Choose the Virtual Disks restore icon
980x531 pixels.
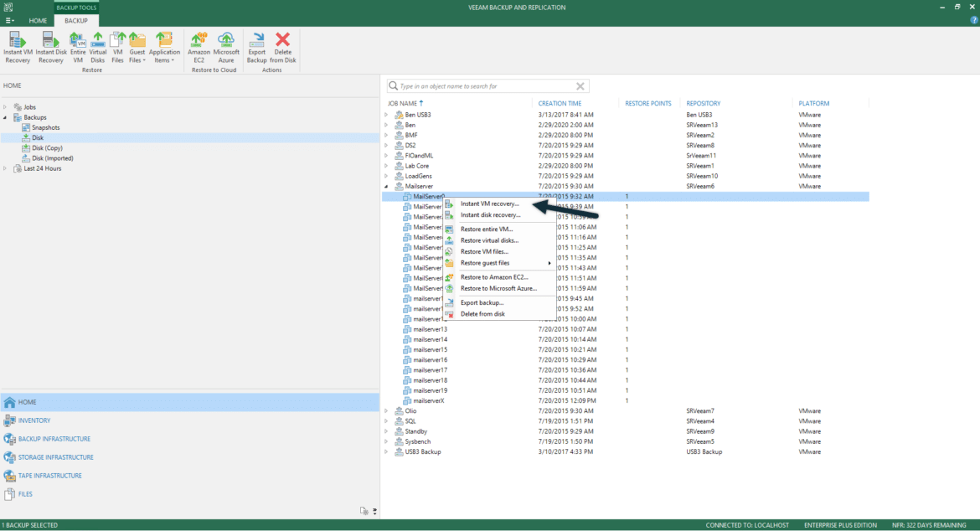pyautogui.click(x=97, y=48)
